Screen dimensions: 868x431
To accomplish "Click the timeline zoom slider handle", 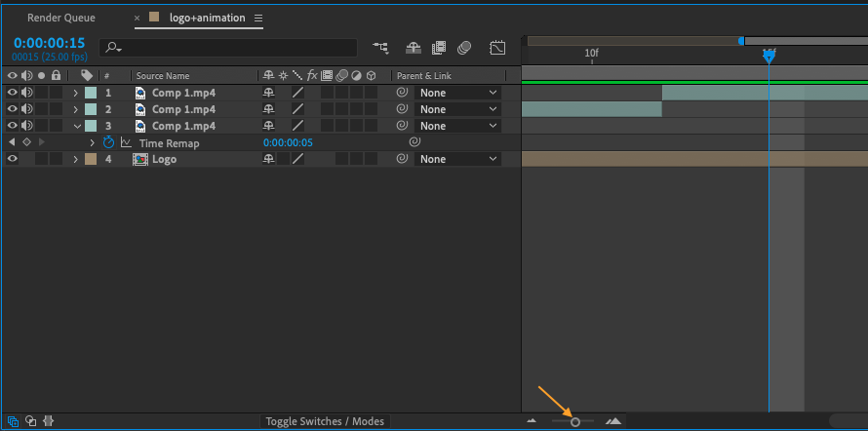I will (x=575, y=421).
